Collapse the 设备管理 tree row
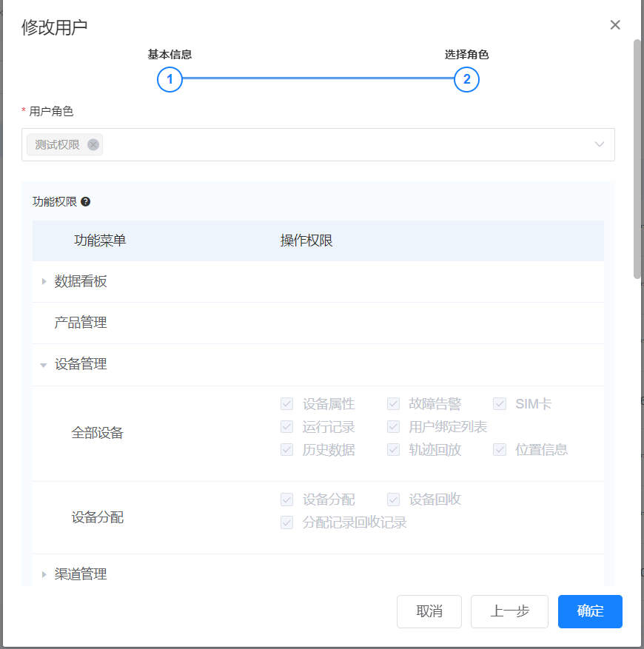The width and height of the screenshot is (644, 649). (x=44, y=365)
